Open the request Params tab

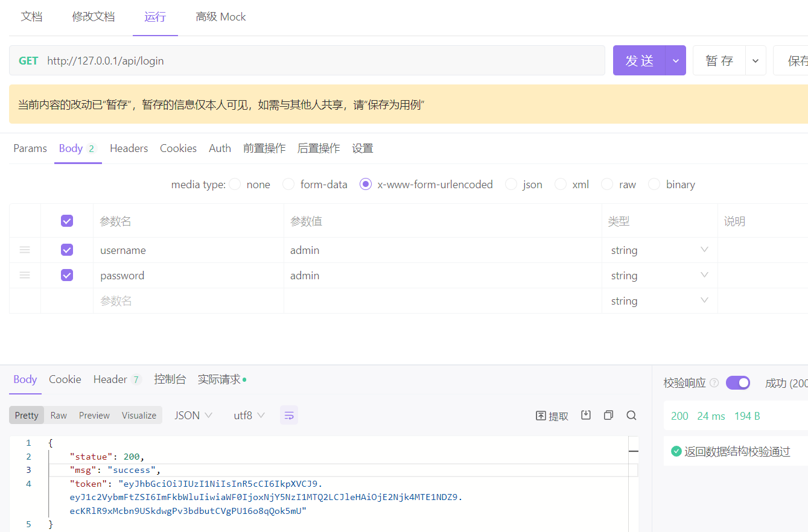[30, 148]
